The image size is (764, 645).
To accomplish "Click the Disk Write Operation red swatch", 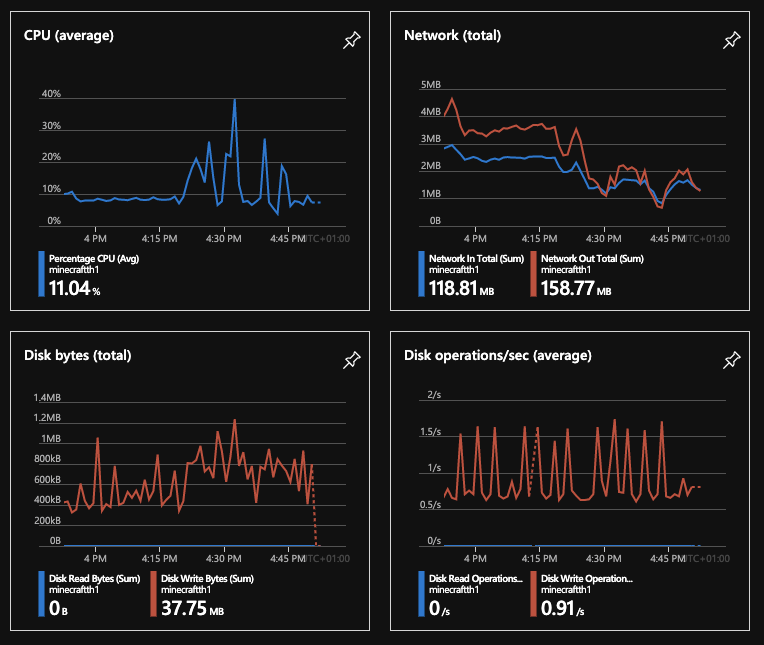I will pyautogui.click(x=534, y=594).
